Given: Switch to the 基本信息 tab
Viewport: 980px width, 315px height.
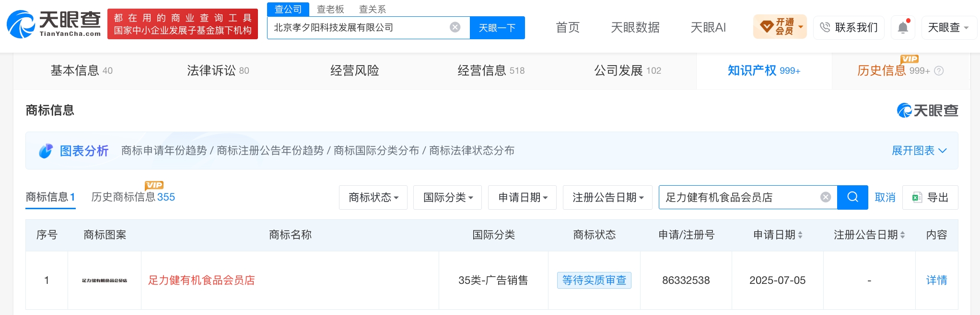Looking at the screenshot, I should 82,71.
